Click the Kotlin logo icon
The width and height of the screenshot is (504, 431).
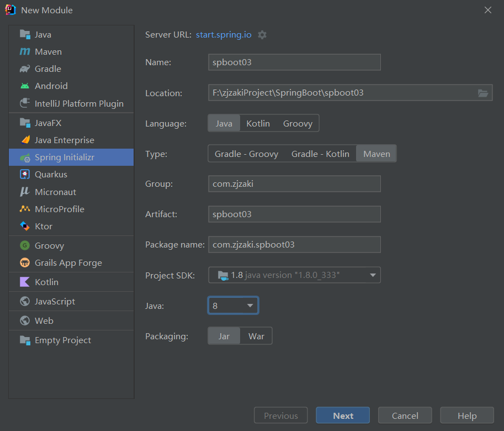coord(25,282)
